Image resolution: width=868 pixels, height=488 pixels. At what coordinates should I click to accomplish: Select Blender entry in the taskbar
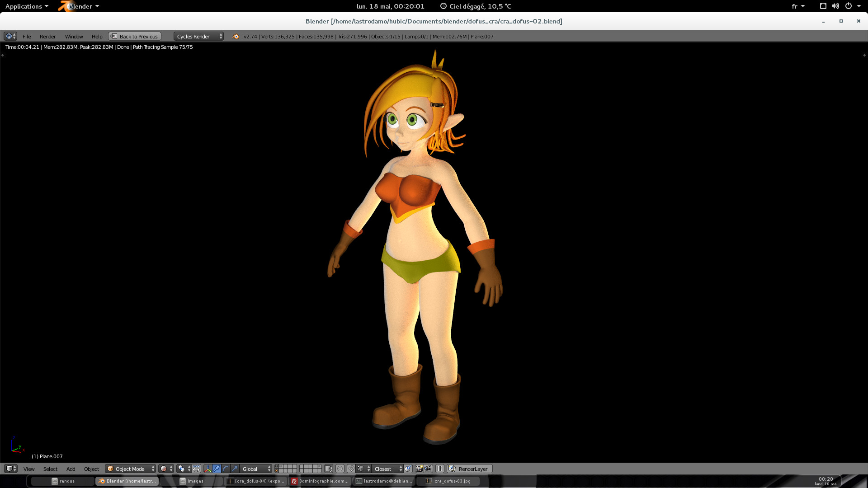127,481
